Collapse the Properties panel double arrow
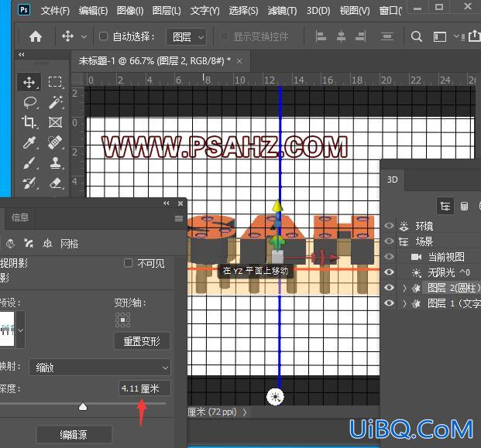Screen dimensions: 481x448 [167, 203]
